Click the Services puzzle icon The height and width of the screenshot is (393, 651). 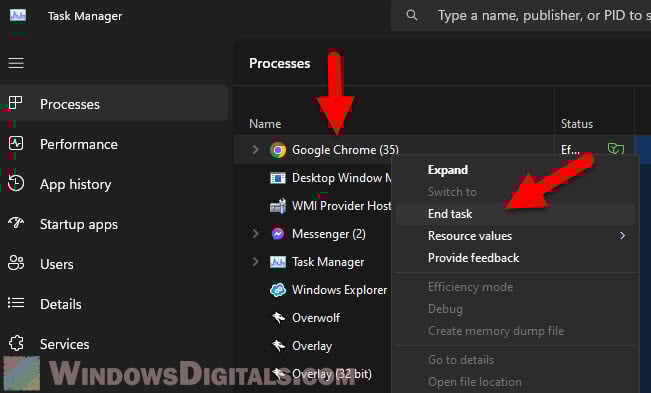[x=16, y=343]
